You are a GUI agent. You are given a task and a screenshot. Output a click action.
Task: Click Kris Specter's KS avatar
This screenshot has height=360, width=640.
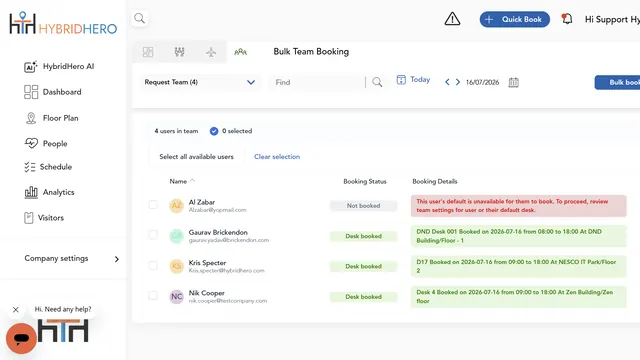click(176, 266)
